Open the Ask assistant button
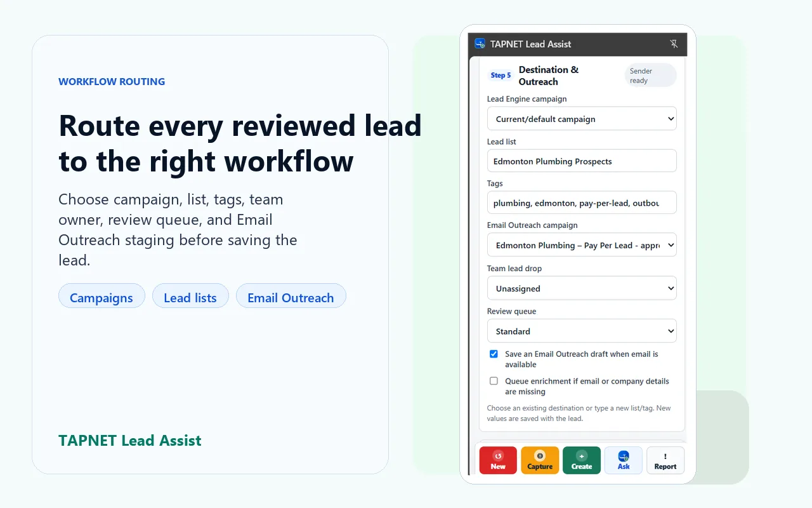The width and height of the screenshot is (812, 508). pos(624,460)
